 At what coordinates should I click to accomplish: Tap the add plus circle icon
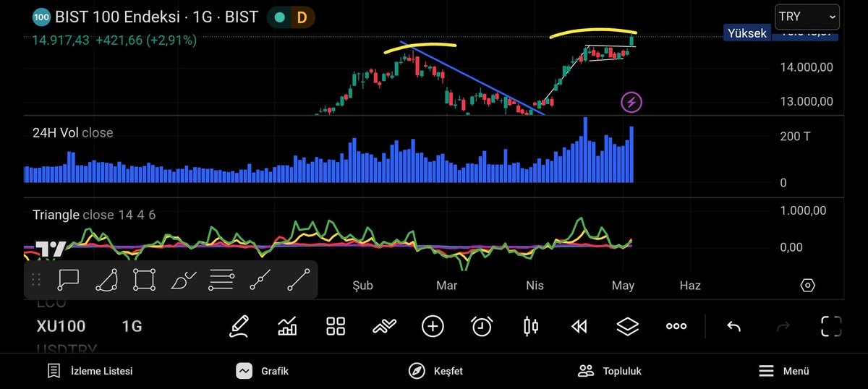click(x=433, y=326)
